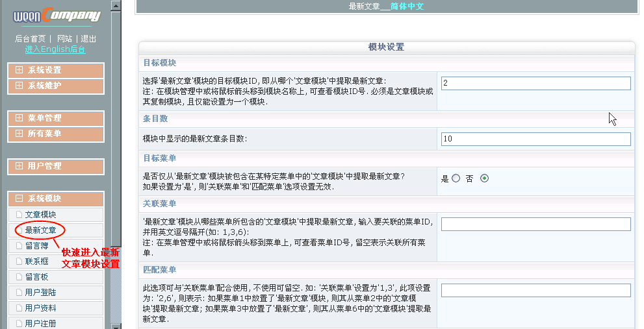Screen dimensions: 644x329
Task: Open the 联系框 menu item
Action: coord(56,262)
